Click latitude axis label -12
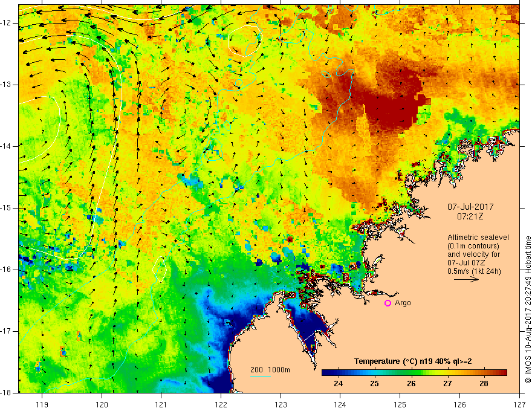 (6, 23)
